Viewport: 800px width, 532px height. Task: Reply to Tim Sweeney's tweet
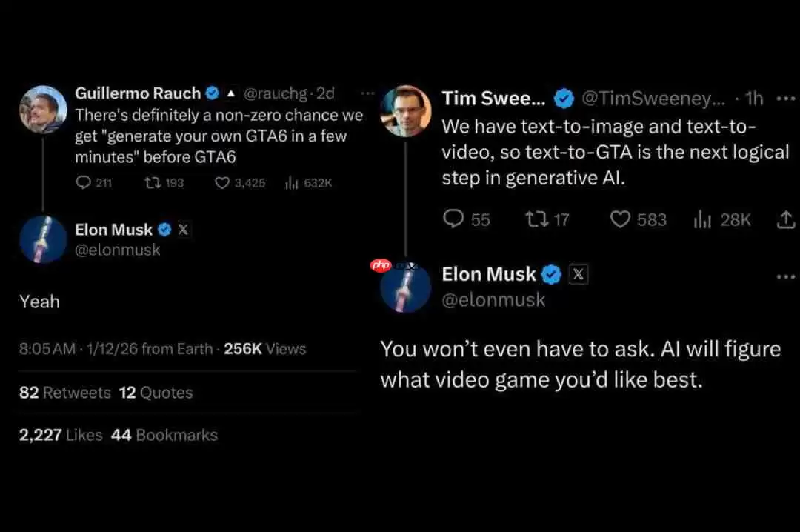[453, 219]
